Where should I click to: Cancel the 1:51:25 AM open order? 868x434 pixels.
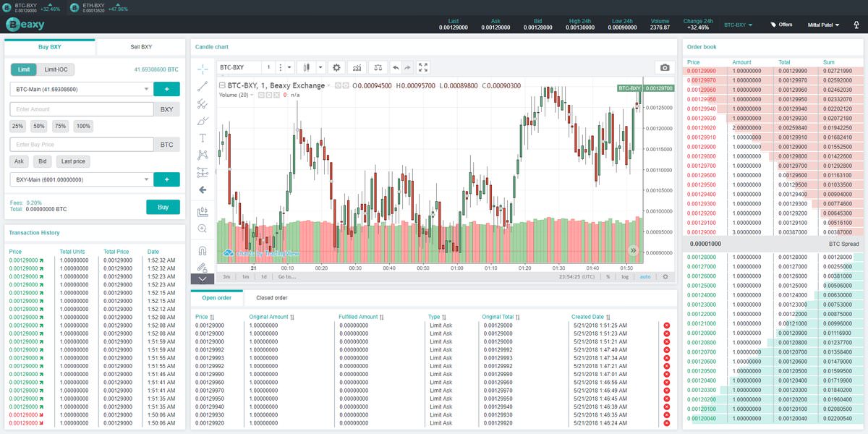[x=667, y=325]
